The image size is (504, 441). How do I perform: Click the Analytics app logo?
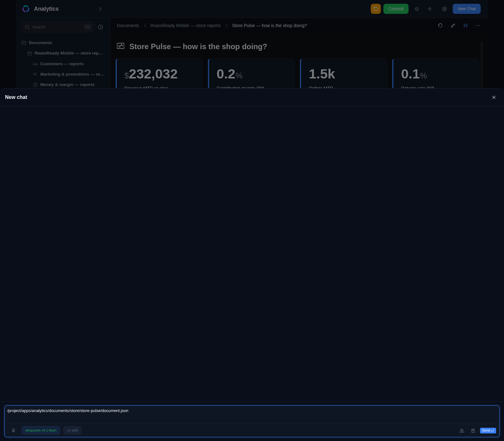click(26, 9)
